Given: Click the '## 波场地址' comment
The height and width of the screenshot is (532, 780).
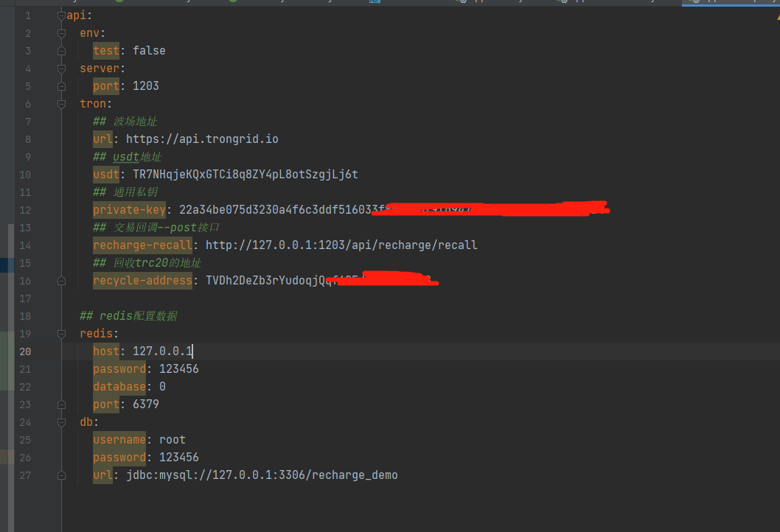Looking at the screenshot, I should tap(125, 122).
